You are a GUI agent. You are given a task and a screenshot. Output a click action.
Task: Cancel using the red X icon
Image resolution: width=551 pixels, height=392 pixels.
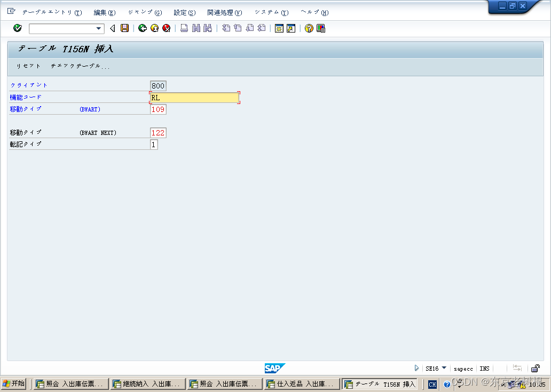tap(166, 28)
